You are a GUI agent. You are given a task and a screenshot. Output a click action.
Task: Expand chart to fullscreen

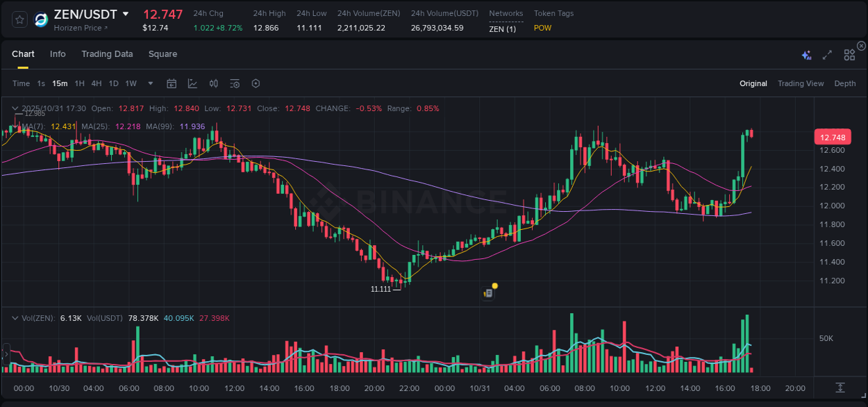point(826,54)
